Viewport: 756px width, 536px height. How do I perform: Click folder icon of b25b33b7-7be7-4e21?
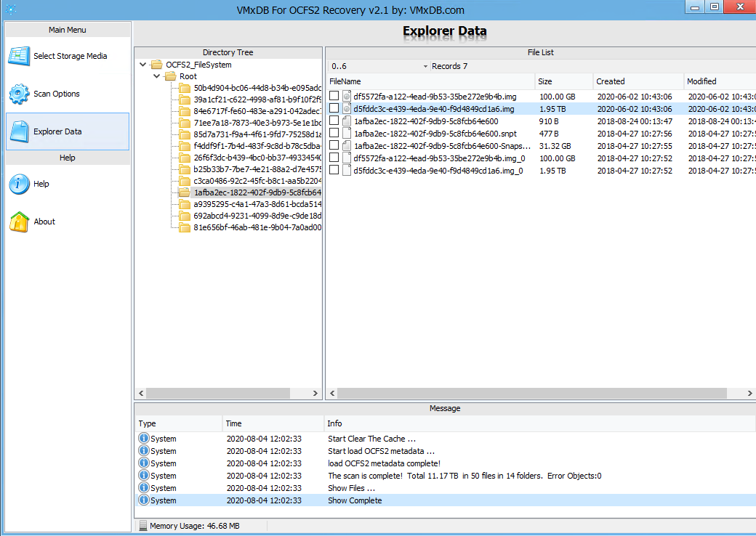pos(185,169)
